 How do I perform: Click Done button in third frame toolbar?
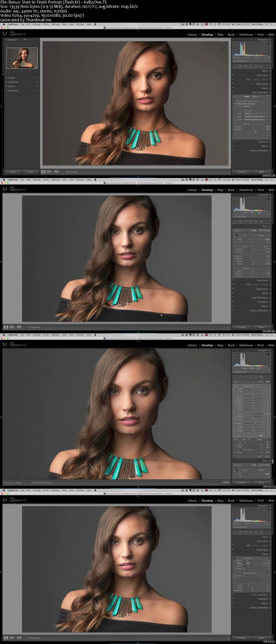pos(226,482)
